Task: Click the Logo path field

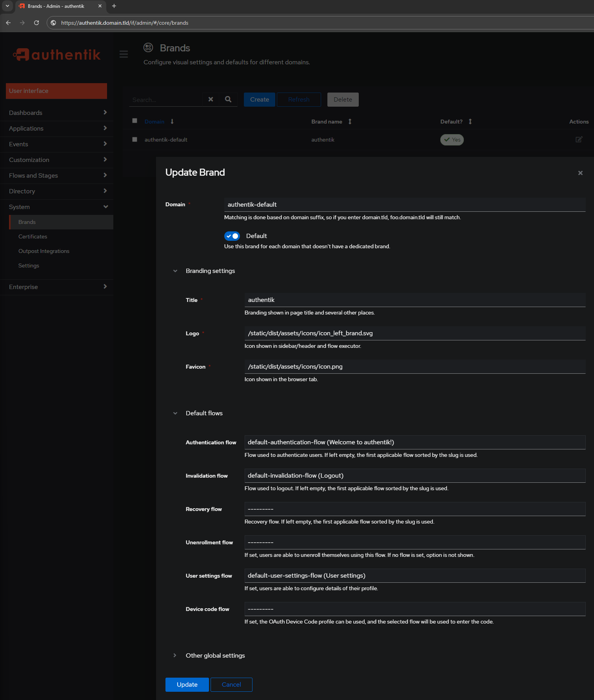Action: 415,333
